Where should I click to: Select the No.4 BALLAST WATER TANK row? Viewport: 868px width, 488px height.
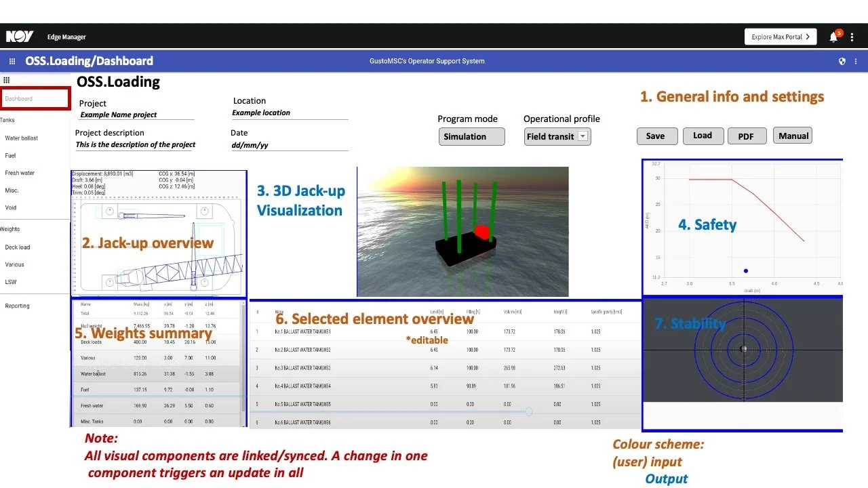tap(446, 386)
